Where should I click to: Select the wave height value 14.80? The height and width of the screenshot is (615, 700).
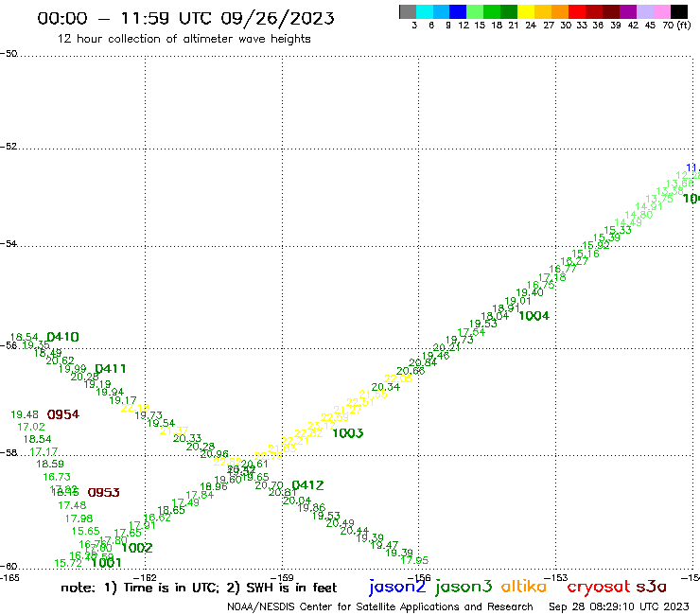[639, 215]
